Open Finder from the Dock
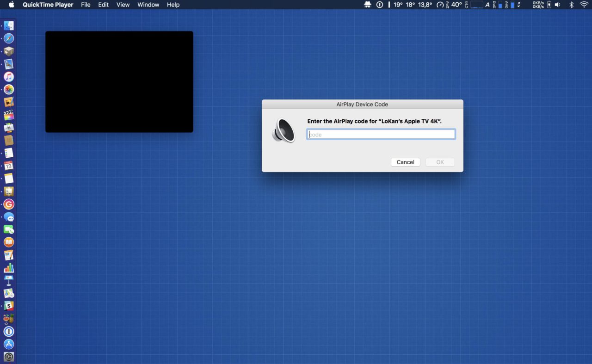592x364 pixels. coord(9,26)
